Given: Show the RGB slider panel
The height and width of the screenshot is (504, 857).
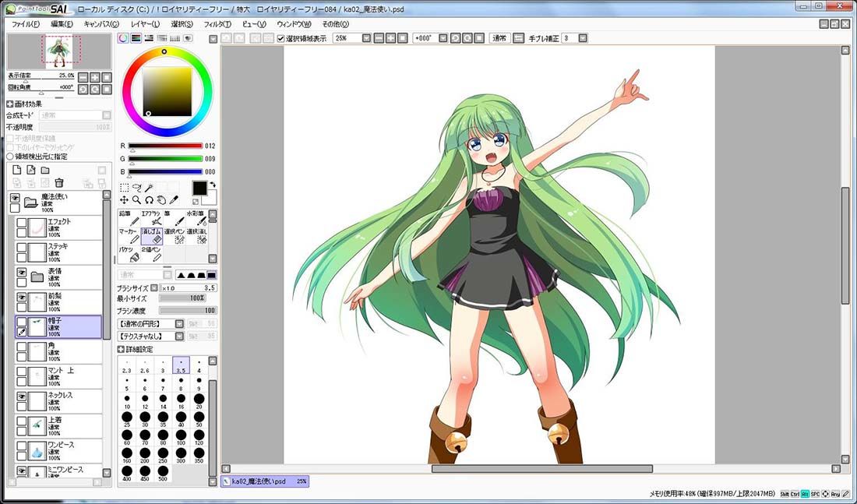Looking at the screenshot, I should click(x=136, y=38).
